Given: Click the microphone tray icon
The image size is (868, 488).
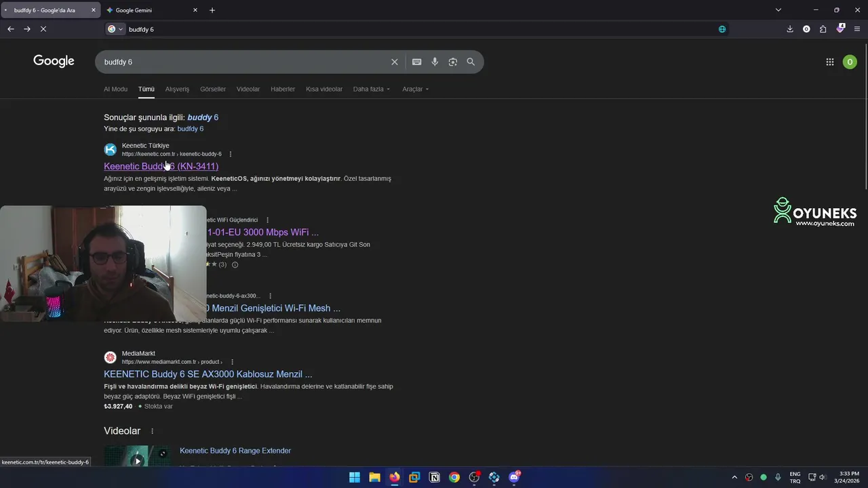Looking at the screenshot, I should [778, 477].
